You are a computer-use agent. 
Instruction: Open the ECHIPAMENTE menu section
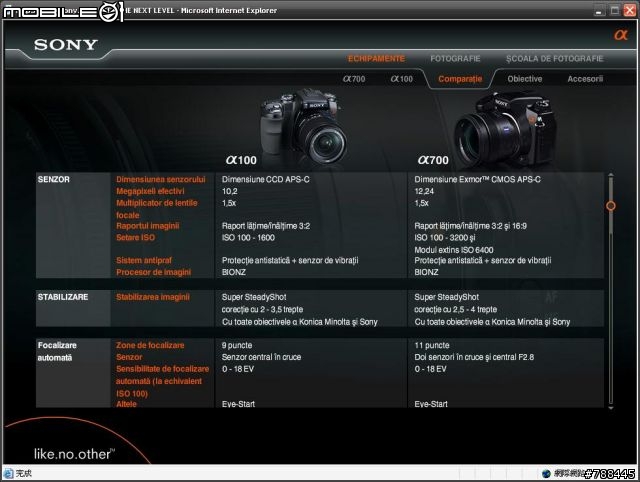point(376,59)
